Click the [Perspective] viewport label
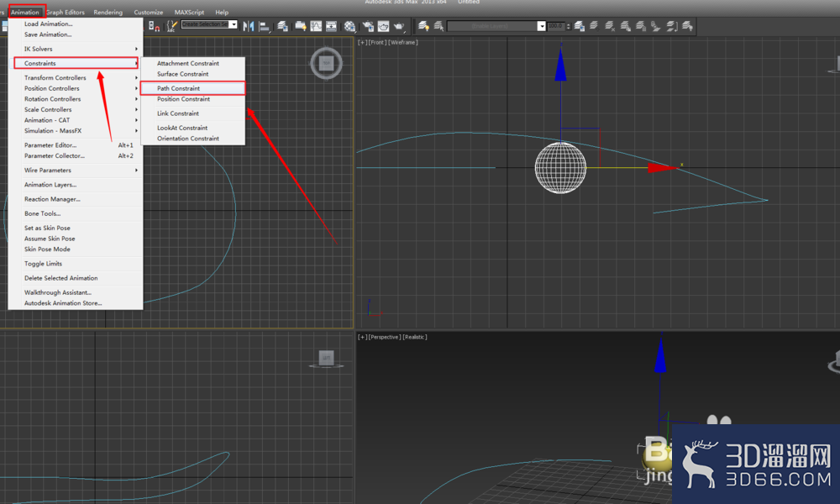The width and height of the screenshot is (840, 504). point(385,337)
